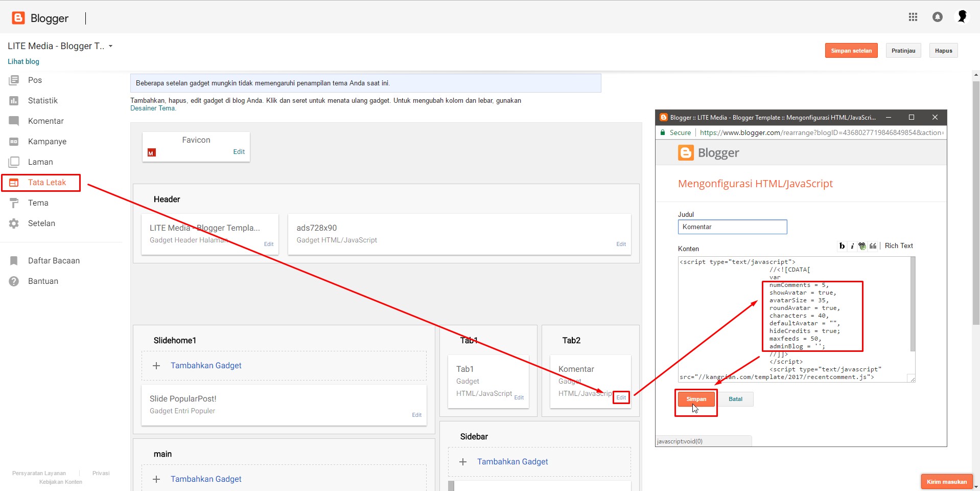
Task: Open the Komentar sidebar section
Action: (x=46, y=121)
